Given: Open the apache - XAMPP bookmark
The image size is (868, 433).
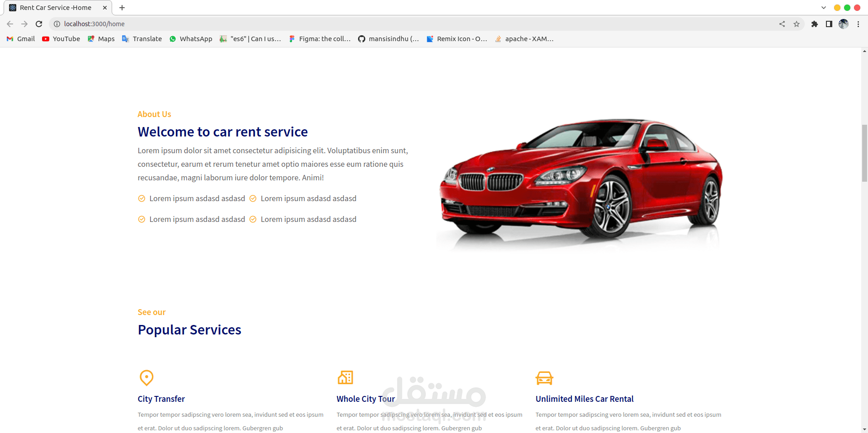Looking at the screenshot, I should pos(524,39).
